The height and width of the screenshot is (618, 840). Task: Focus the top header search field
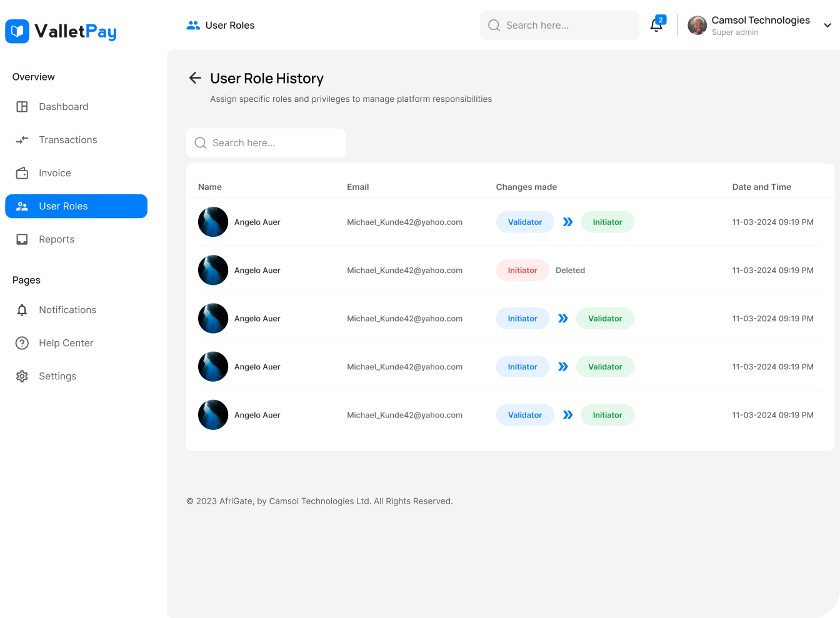[x=559, y=26]
